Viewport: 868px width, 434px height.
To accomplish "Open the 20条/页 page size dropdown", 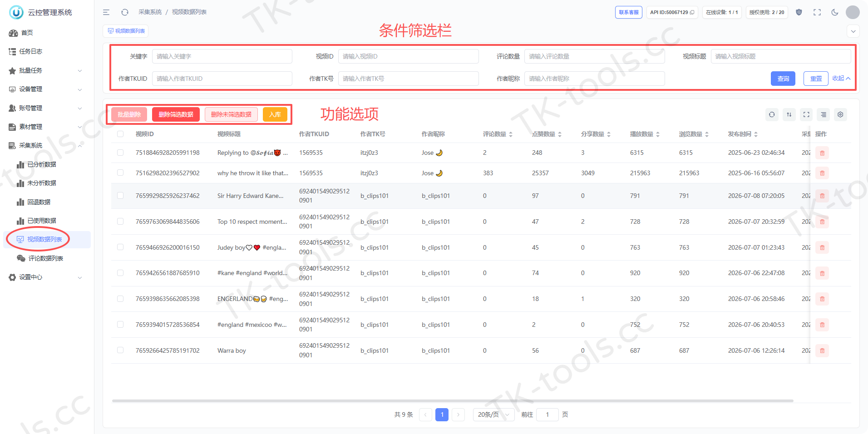I will (x=494, y=414).
